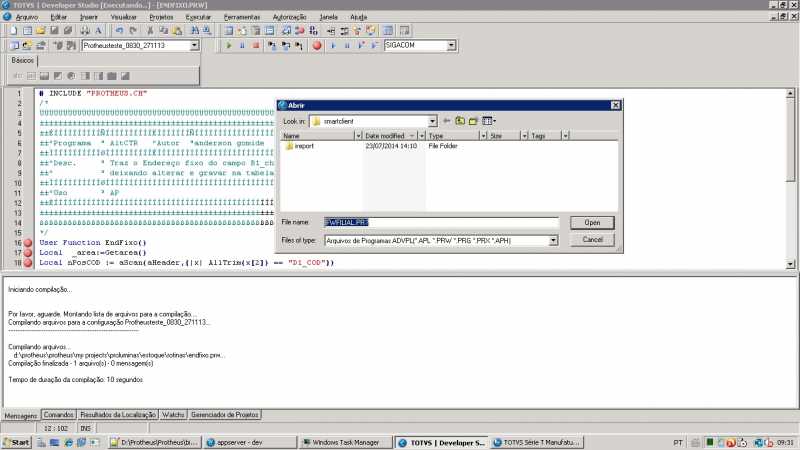Open the Editar menu
This screenshot has height=450, width=800.
pos(59,17)
